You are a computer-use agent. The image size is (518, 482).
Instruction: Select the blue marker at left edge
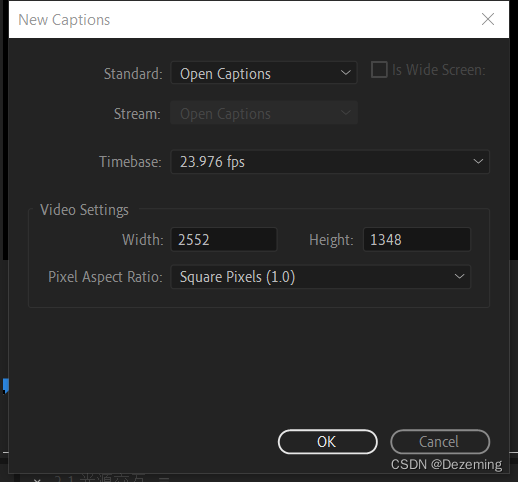(x=5, y=386)
